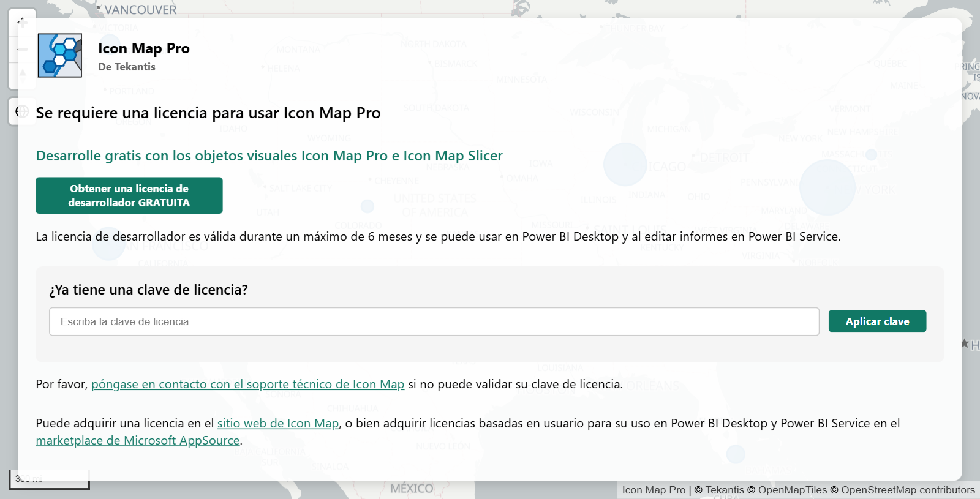980x499 pixels.
Task: Zoom out with the map minus control
Action: (x=23, y=49)
